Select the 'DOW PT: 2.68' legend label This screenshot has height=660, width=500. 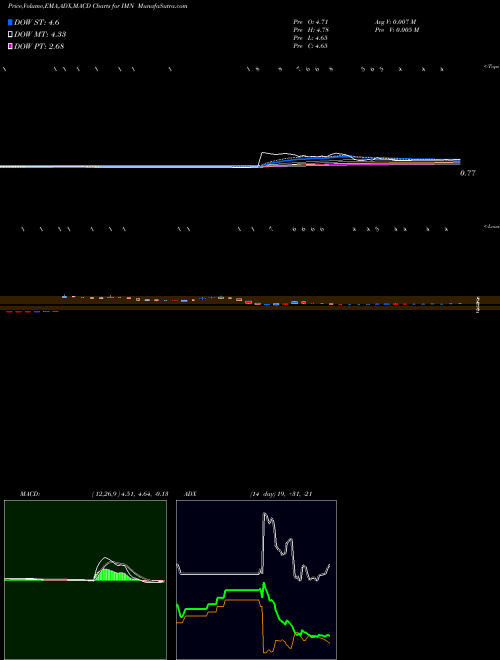point(39,47)
